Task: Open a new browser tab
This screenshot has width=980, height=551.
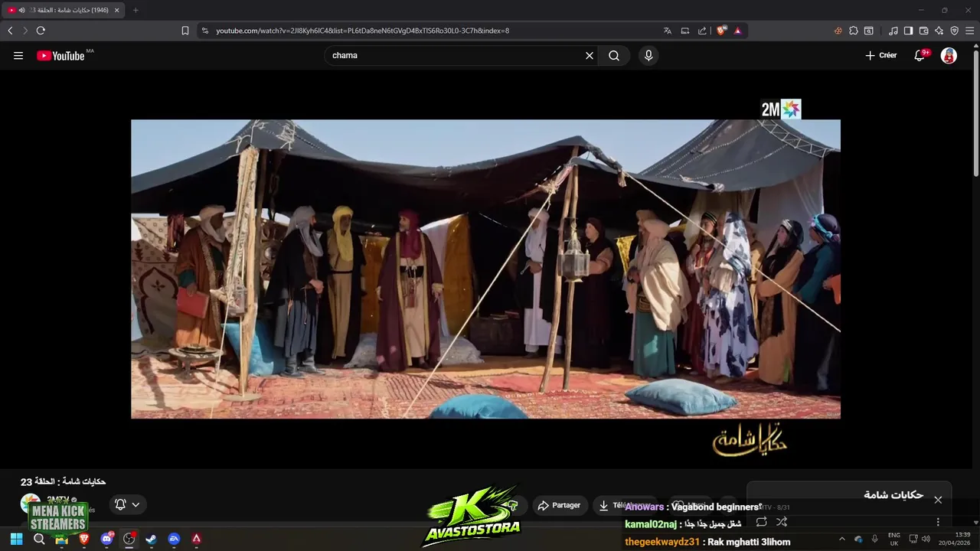Action: [136, 10]
